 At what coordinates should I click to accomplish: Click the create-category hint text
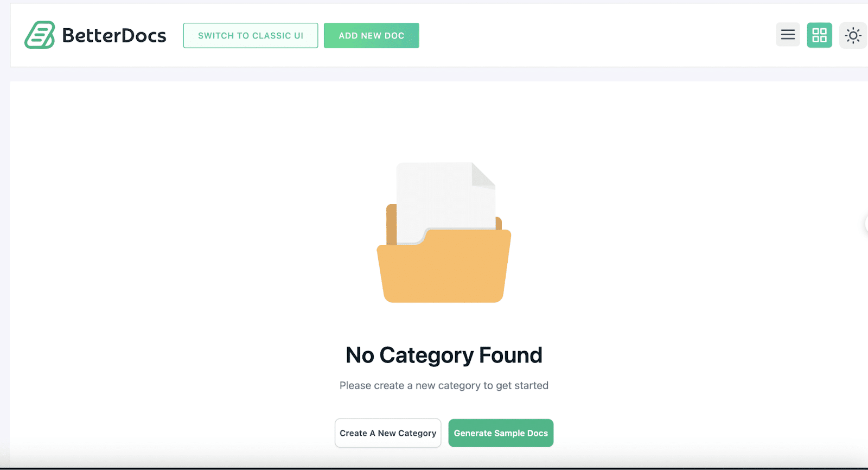point(443,385)
